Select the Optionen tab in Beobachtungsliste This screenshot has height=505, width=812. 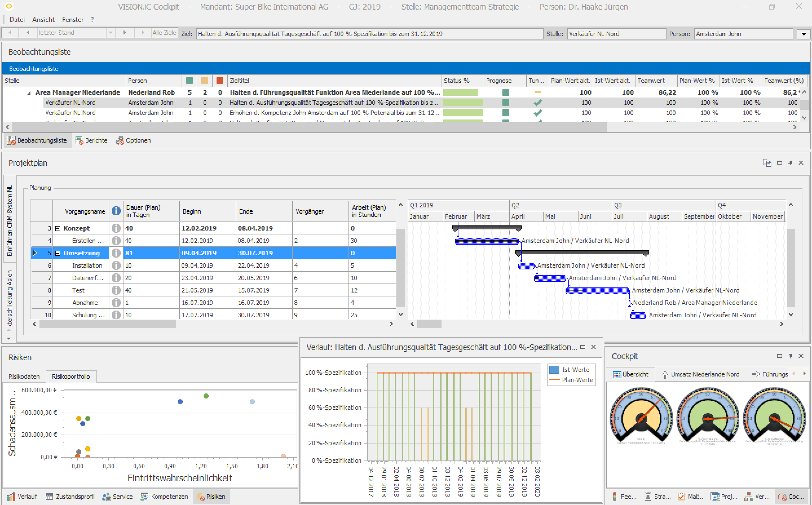138,140
